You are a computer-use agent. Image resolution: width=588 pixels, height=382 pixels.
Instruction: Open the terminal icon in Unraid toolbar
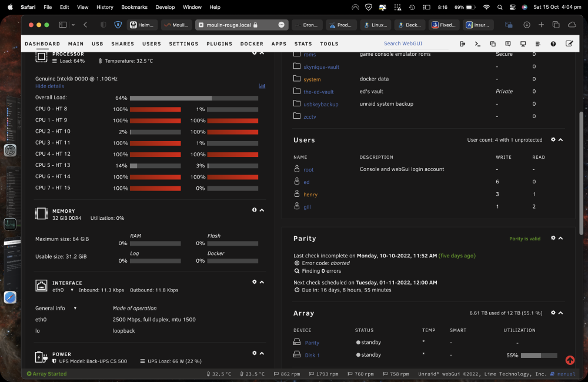click(477, 44)
